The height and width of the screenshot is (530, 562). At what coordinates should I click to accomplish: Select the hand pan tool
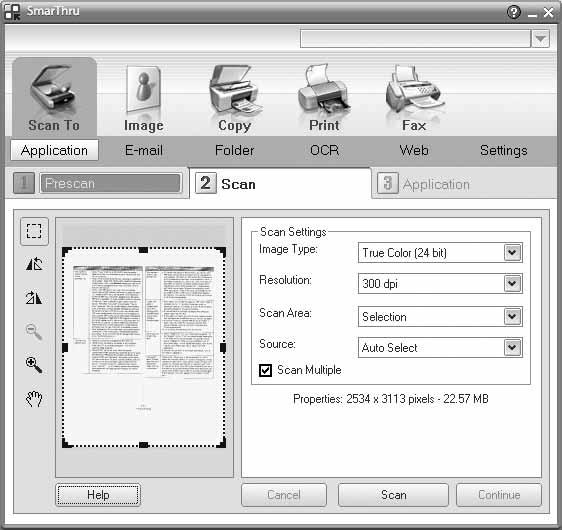click(34, 398)
